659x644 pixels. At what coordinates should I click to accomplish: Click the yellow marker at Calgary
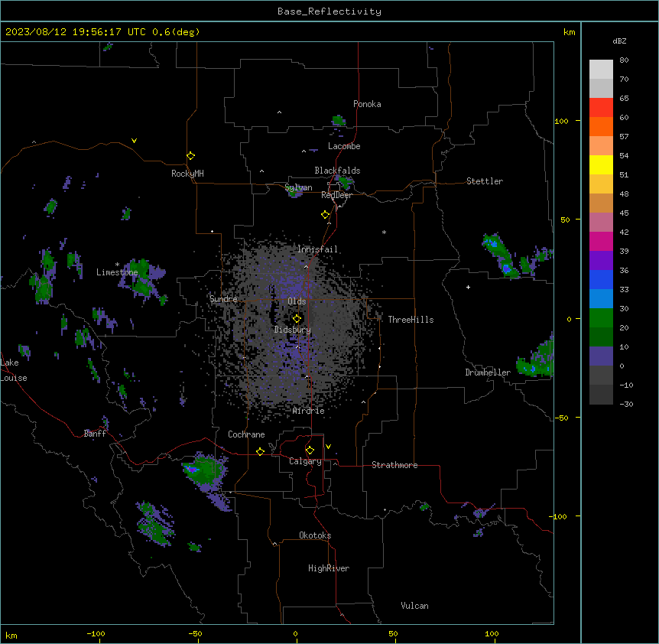pos(310,450)
